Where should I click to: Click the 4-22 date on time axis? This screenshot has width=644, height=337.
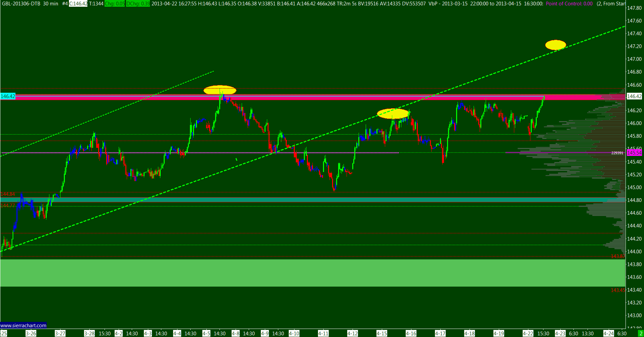[528, 334]
